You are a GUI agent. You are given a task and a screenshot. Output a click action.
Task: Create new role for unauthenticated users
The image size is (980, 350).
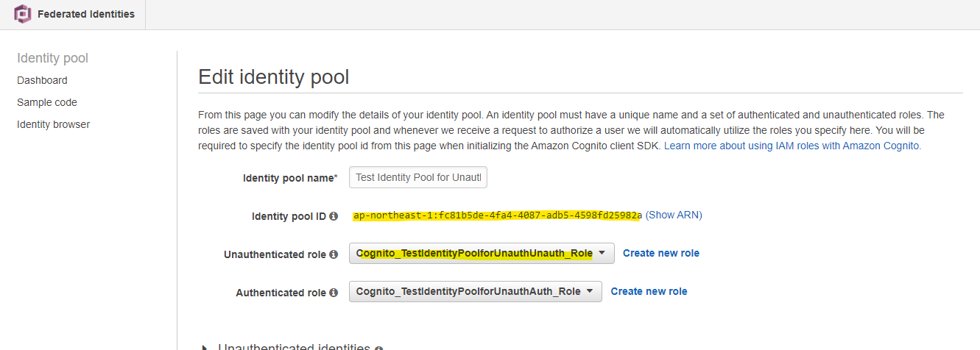(661, 253)
